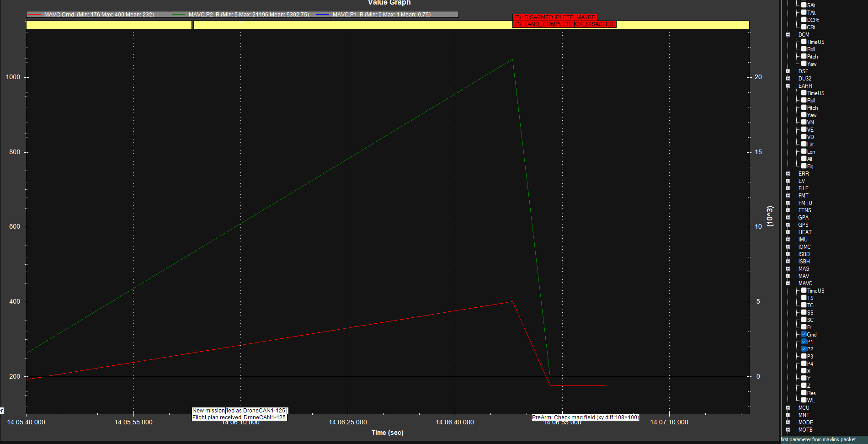Expand the GPS tree node

pos(788,225)
